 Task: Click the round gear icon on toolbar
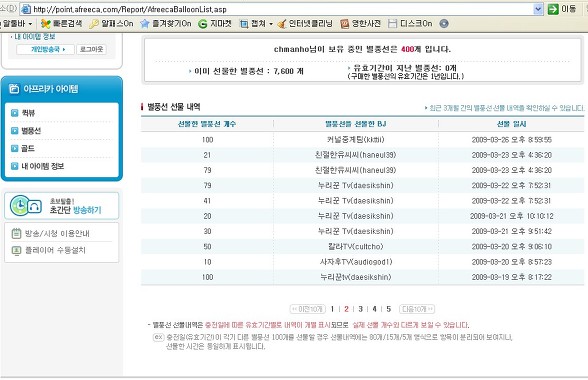pos(444,24)
